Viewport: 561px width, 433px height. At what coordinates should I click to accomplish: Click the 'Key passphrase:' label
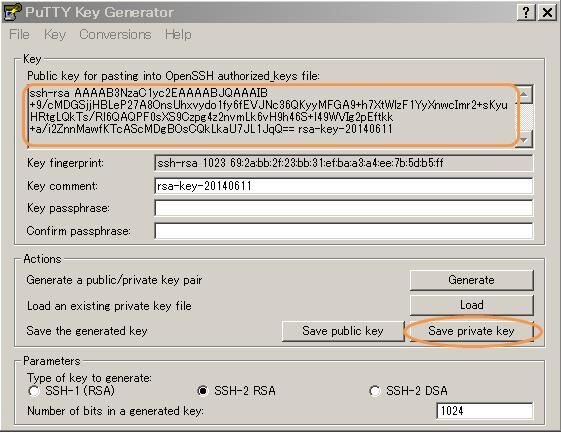pos(68,208)
